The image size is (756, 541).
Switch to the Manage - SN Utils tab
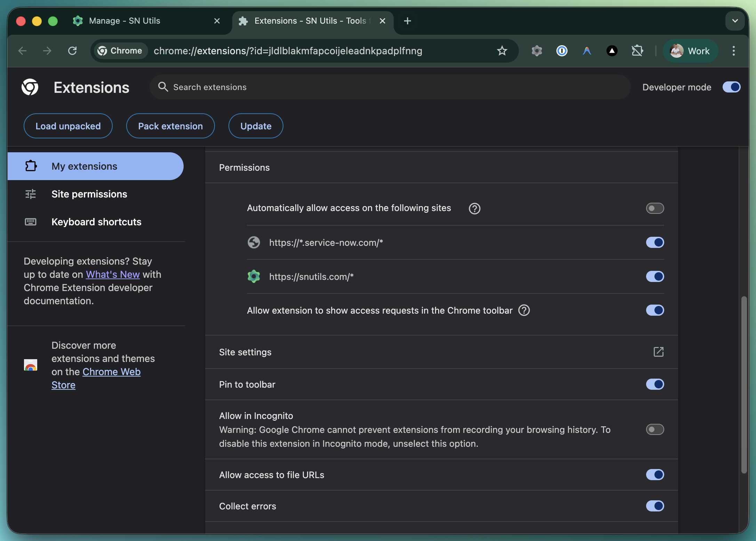point(124,21)
